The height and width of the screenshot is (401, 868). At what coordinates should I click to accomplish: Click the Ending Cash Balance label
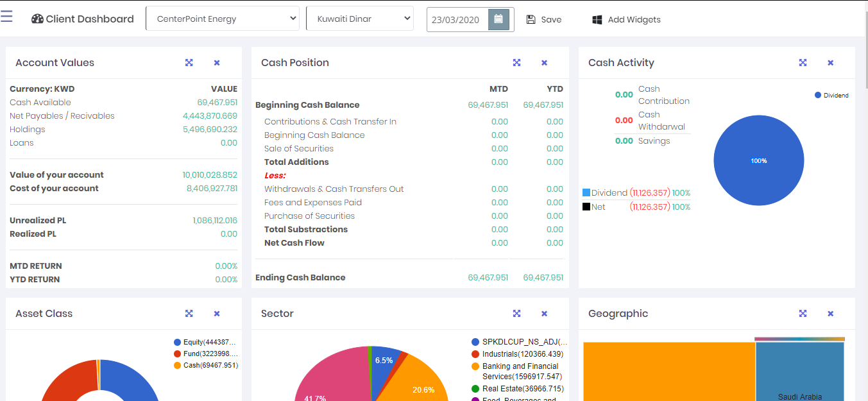click(300, 278)
